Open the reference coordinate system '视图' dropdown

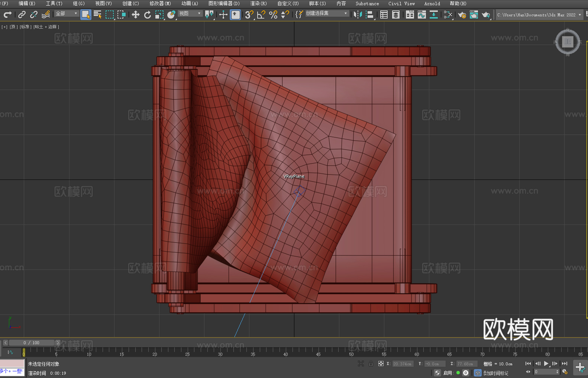click(190, 13)
